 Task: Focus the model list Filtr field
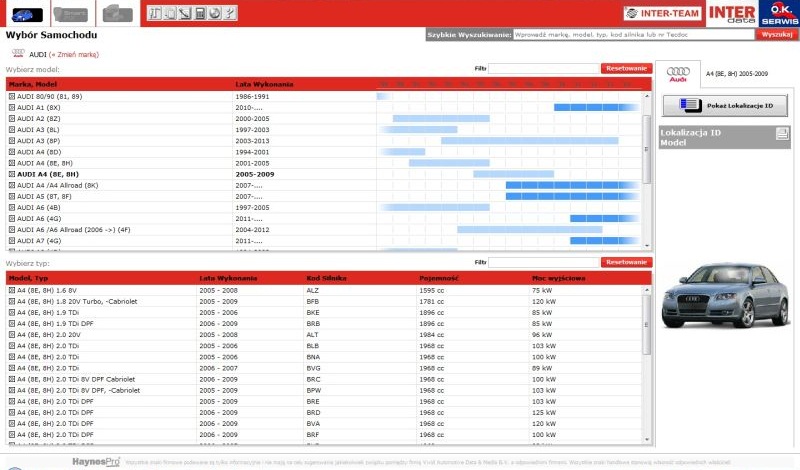pos(543,68)
